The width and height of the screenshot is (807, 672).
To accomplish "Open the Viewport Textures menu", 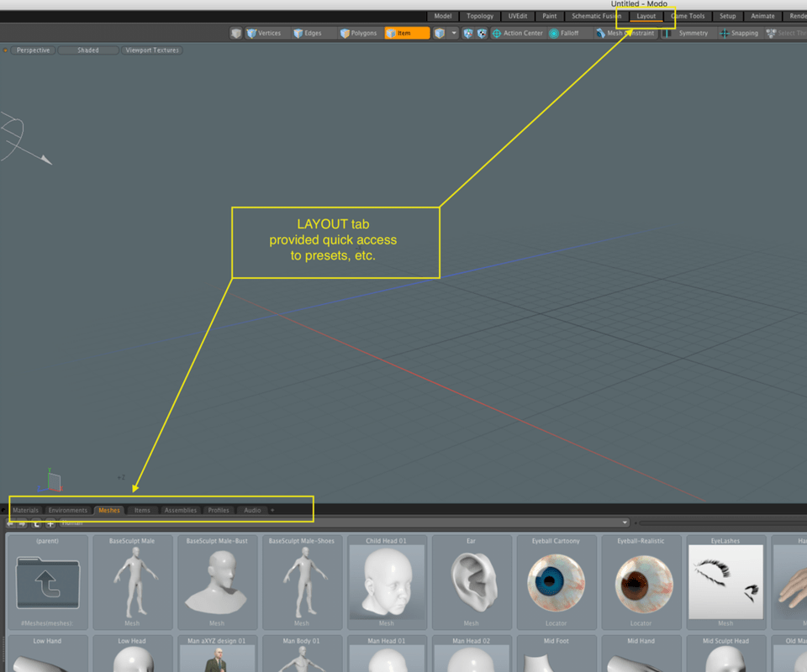I will pos(152,50).
